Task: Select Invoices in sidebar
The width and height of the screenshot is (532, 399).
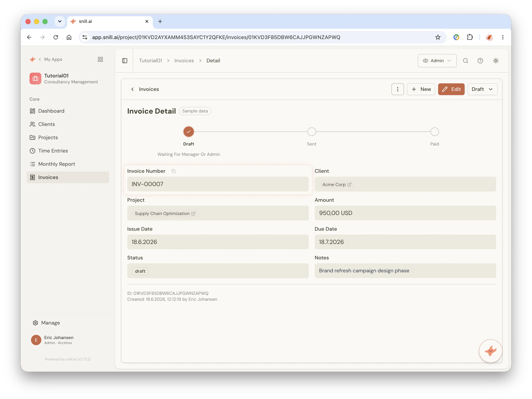Action: tap(68, 177)
